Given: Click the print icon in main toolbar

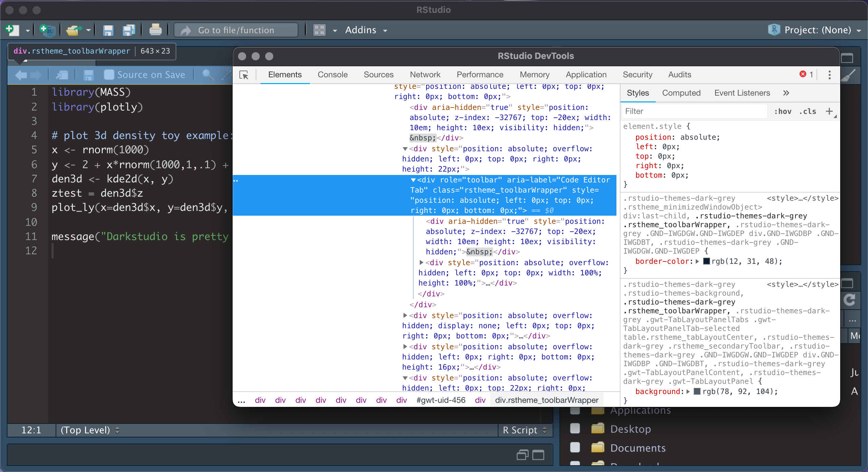Looking at the screenshot, I should [156, 30].
